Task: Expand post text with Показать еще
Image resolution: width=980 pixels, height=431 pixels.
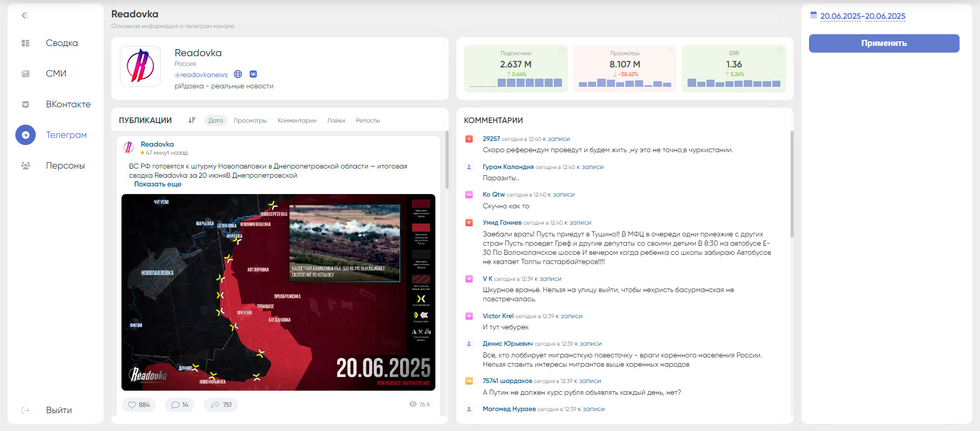Action: coord(158,184)
